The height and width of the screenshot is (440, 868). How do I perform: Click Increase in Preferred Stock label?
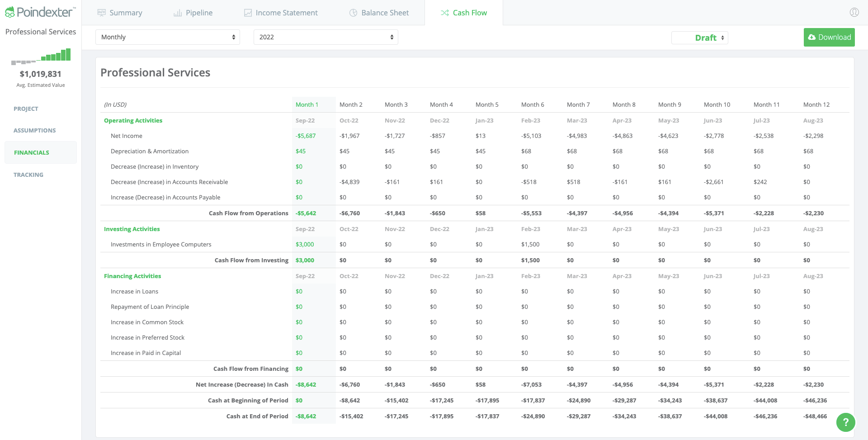(x=147, y=337)
